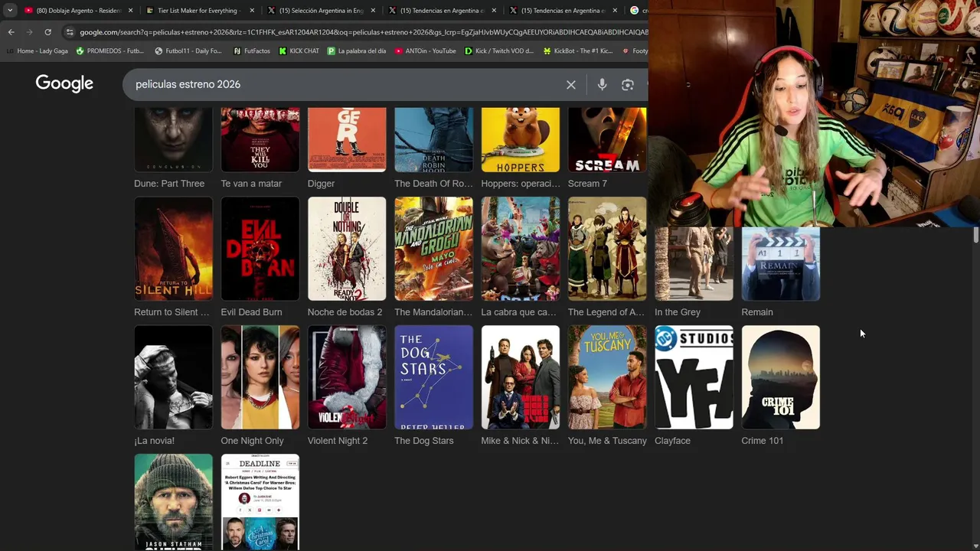Open the Jason Statham movie poster

[x=173, y=502]
